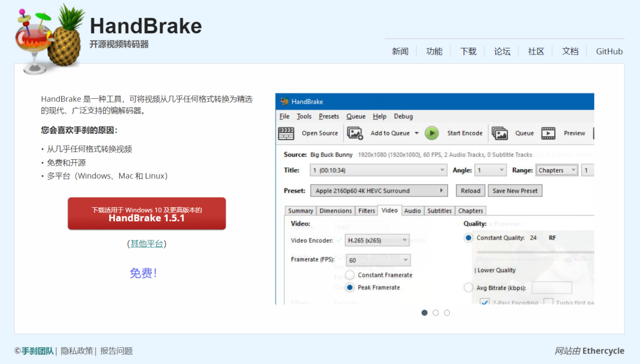This screenshot has height=364, width=640.
Task: Select the Constant Framerate radio button
Action: point(350,275)
